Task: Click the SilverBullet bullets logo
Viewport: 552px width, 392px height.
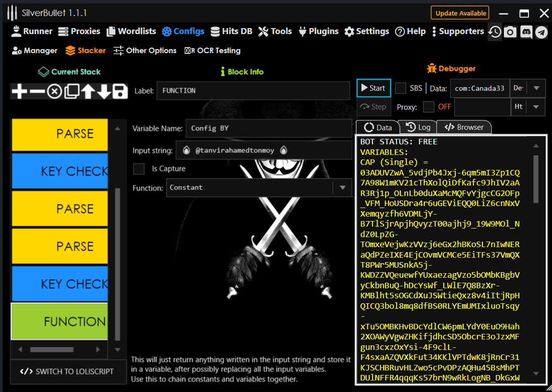Action: point(12,13)
